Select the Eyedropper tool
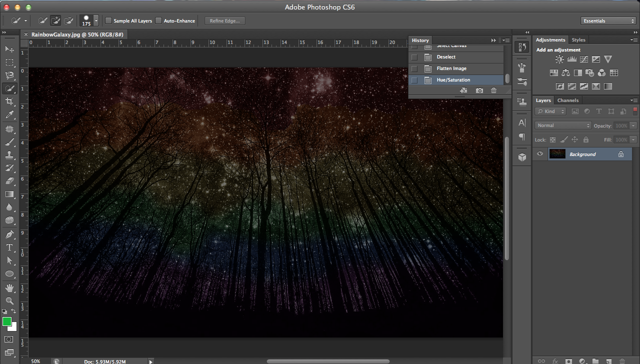 coord(9,115)
